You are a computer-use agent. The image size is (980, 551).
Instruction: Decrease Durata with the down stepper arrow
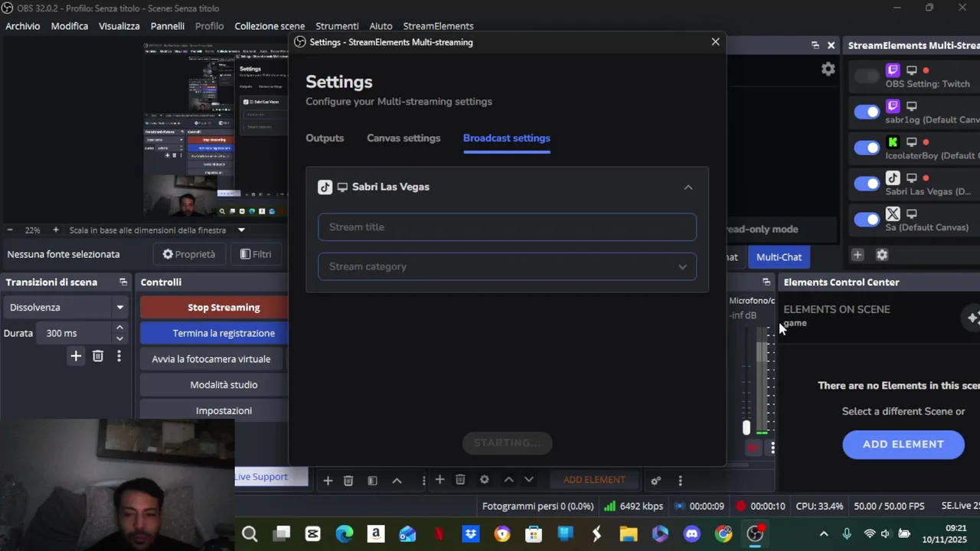point(119,338)
